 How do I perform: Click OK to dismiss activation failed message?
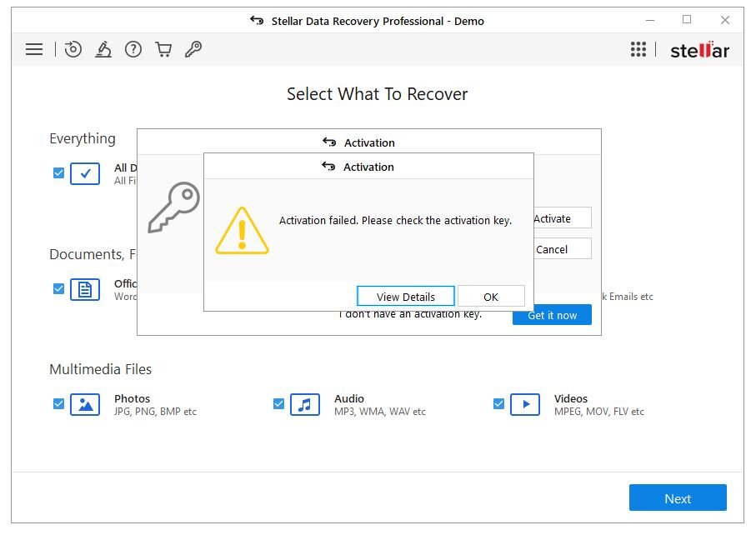coord(491,297)
